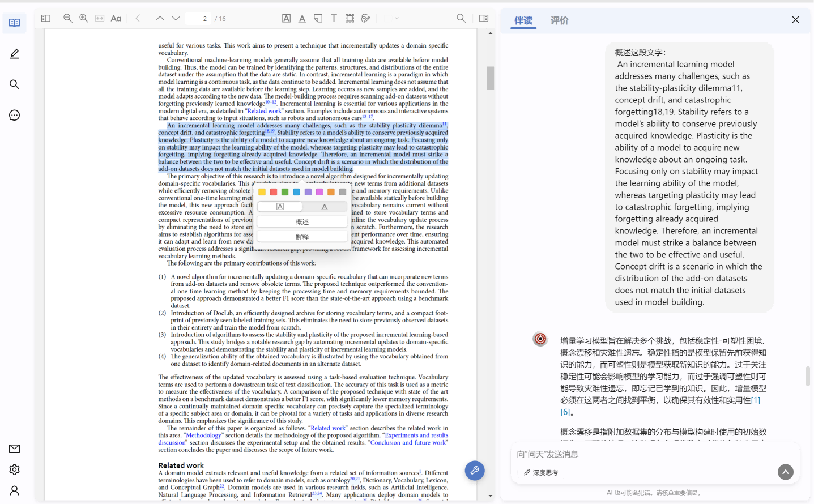The image size is (814, 504).
Task: Open the Aa text appearance options
Action: coord(116,19)
